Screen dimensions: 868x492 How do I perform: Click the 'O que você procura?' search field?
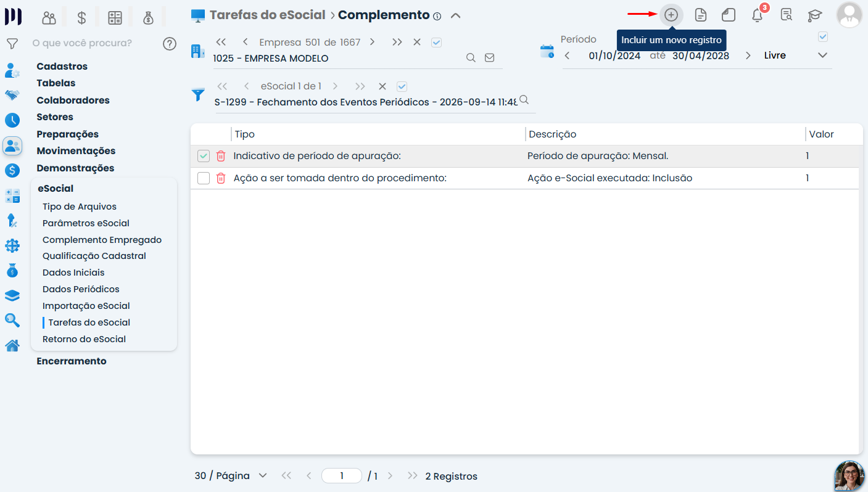coord(93,43)
